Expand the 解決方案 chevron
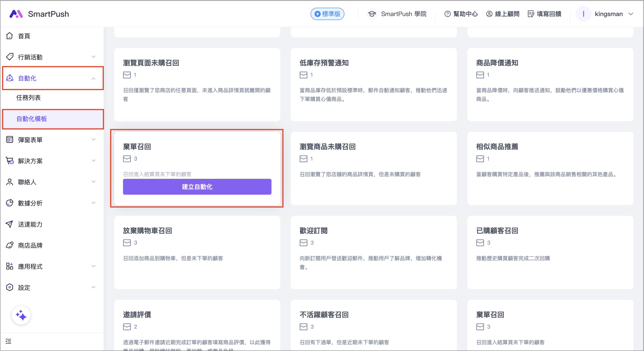The width and height of the screenshot is (644, 351). (x=94, y=161)
